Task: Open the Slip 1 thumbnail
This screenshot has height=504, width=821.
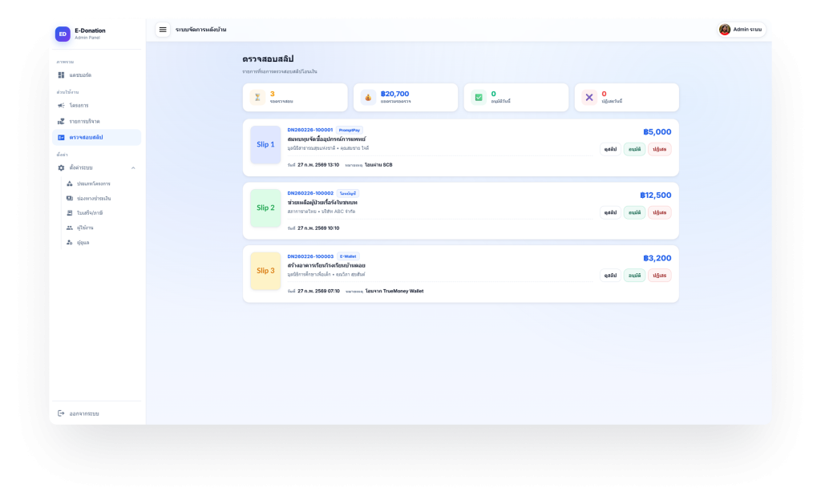Action: click(265, 145)
